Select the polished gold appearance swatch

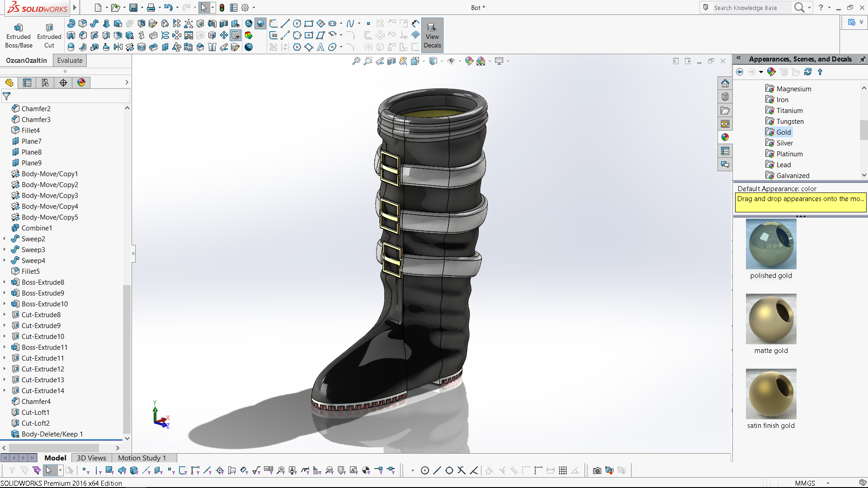tap(771, 244)
